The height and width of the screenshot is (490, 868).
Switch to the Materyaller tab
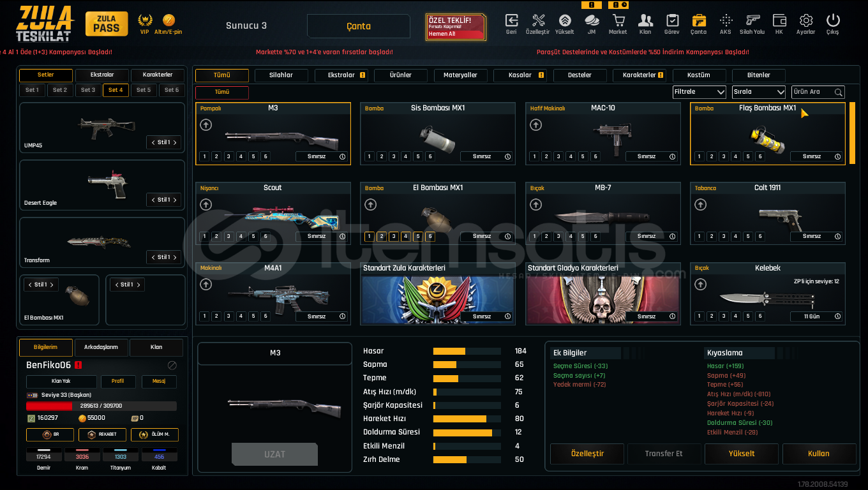tap(460, 75)
